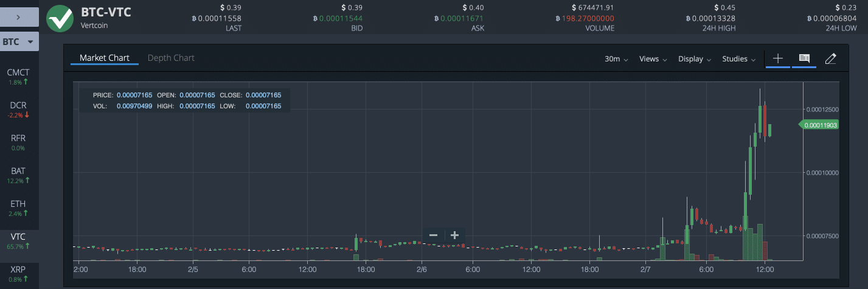Click the 0.00007500 price axis label
The width and height of the screenshot is (868, 289).
click(822, 236)
